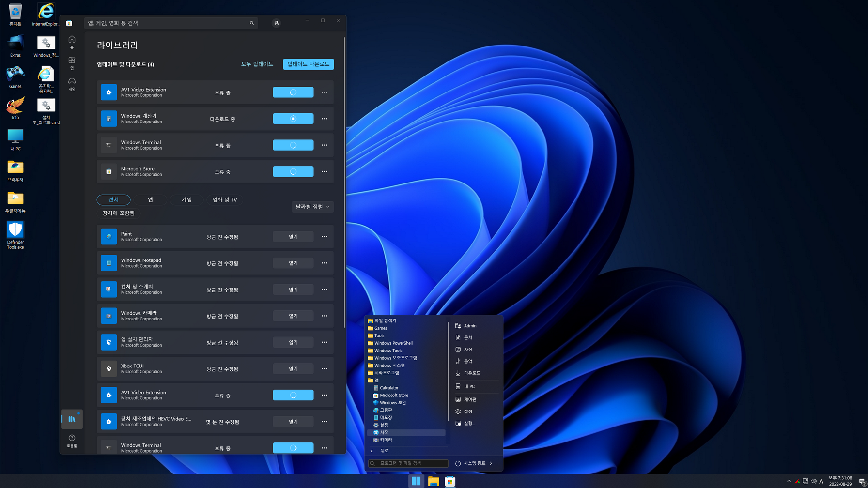Click the Xbox TCUI app icon
This screenshot has height=488, width=868.
coord(108,369)
